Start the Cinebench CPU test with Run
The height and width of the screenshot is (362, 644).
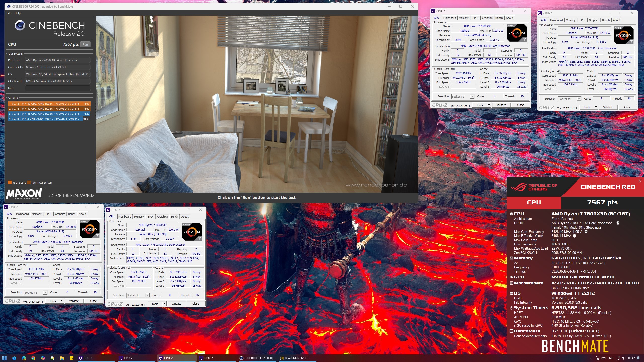click(x=85, y=44)
